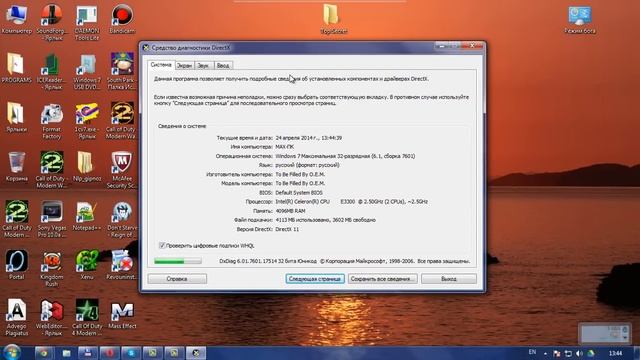The height and width of the screenshot is (360, 640).
Task: Launch Sony Vegas Pro 10.0a shortcut
Action: coord(51,219)
